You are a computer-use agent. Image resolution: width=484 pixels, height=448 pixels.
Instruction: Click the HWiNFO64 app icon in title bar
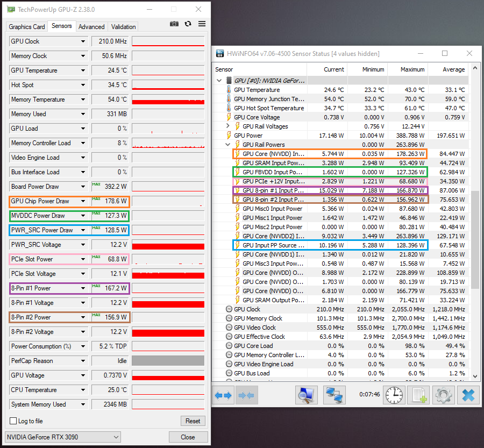point(220,53)
